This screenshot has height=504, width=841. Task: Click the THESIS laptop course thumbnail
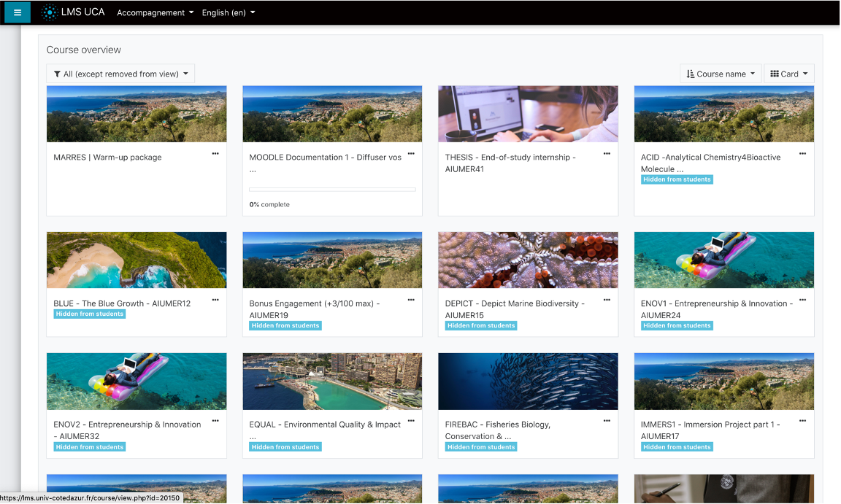(x=528, y=114)
